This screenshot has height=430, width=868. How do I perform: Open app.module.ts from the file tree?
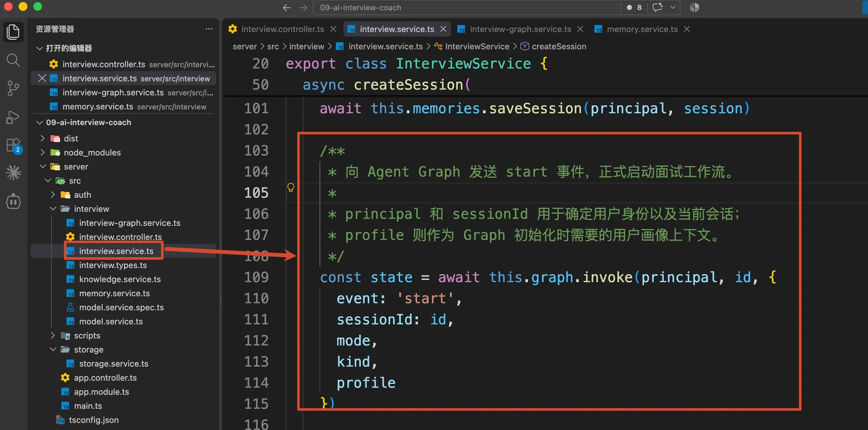coord(101,392)
